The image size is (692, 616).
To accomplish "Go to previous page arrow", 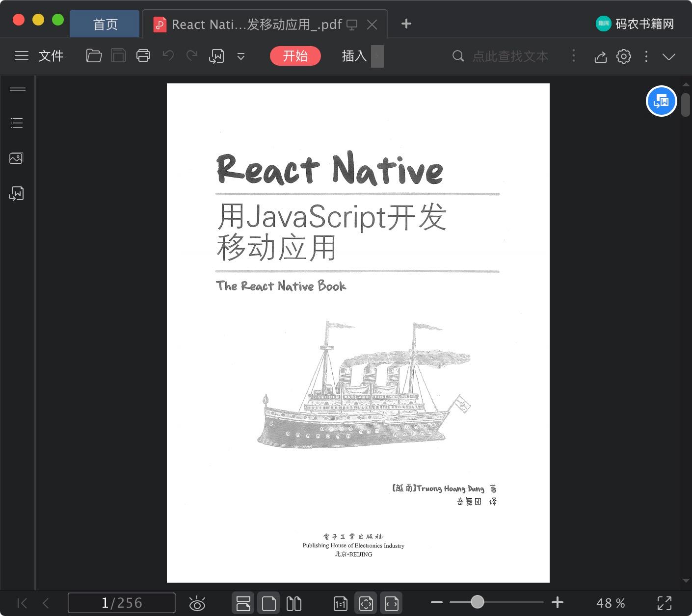I will click(46, 603).
